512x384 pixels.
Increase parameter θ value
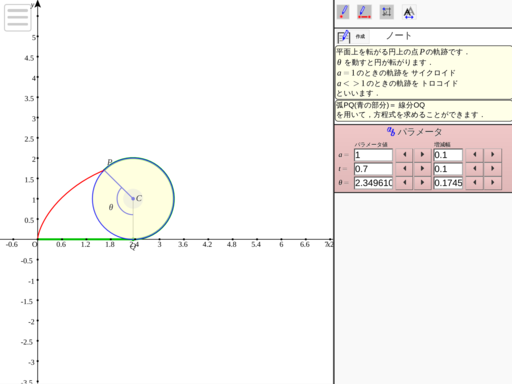pos(422,183)
